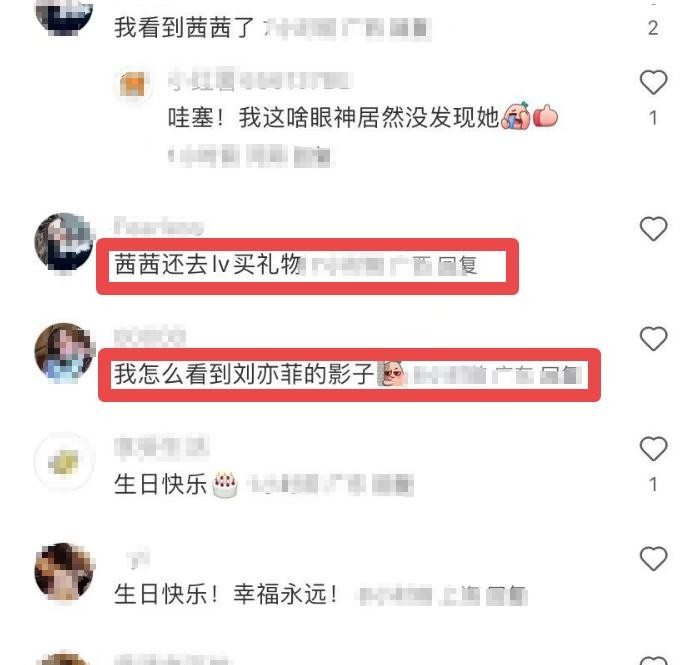The width and height of the screenshot is (682, 665).
Task: Tap the crying emoji in the reply
Action: click(516, 116)
